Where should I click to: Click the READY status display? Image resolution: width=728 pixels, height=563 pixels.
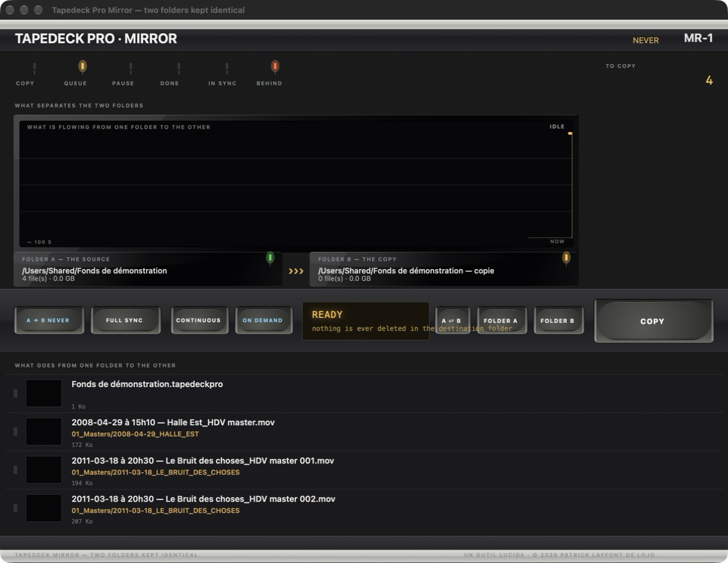click(x=365, y=321)
